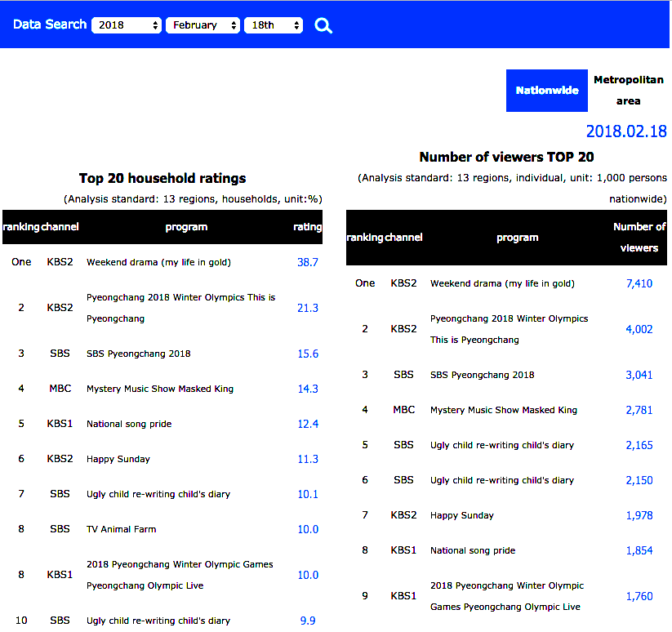Click 'Happy Sunday' in viewers table

tap(462, 516)
